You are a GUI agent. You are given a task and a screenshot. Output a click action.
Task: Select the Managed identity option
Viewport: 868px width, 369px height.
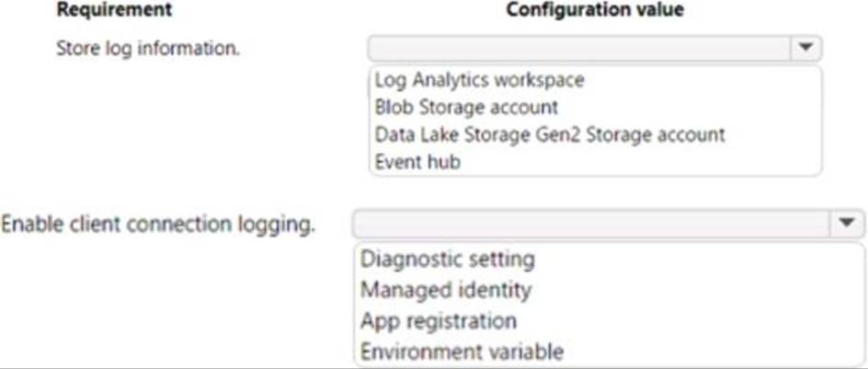pos(446,290)
